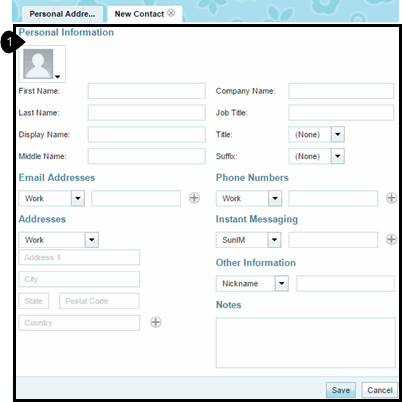
Task: Add another address with plus icon
Action: tap(156, 322)
